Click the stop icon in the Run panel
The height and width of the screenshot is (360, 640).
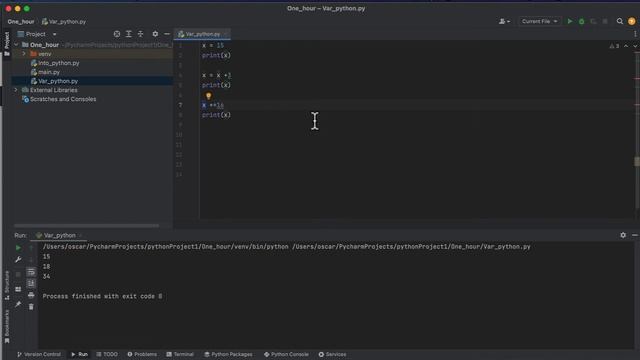(18, 274)
